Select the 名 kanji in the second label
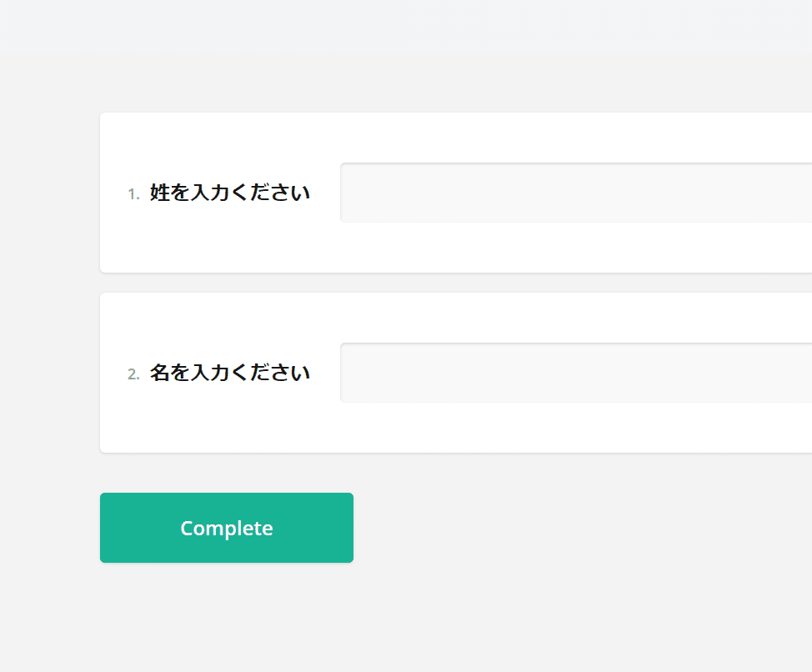Screen dimensions: 812x672 coord(159,373)
